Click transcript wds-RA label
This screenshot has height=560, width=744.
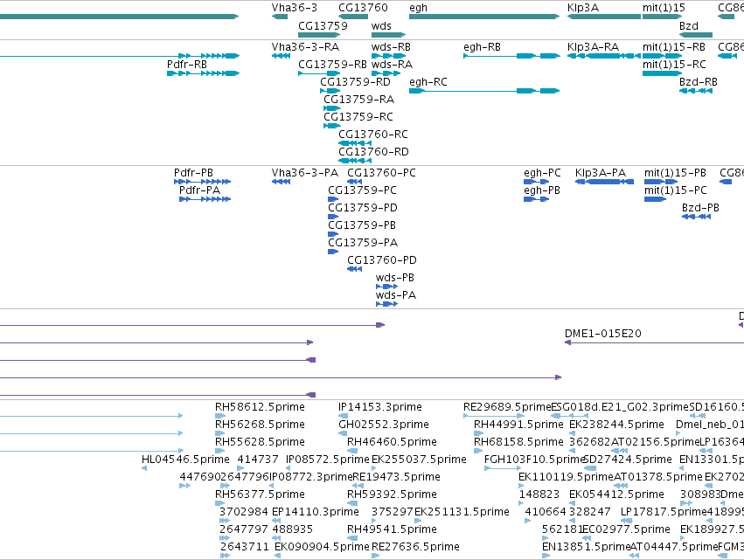[x=392, y=64]
